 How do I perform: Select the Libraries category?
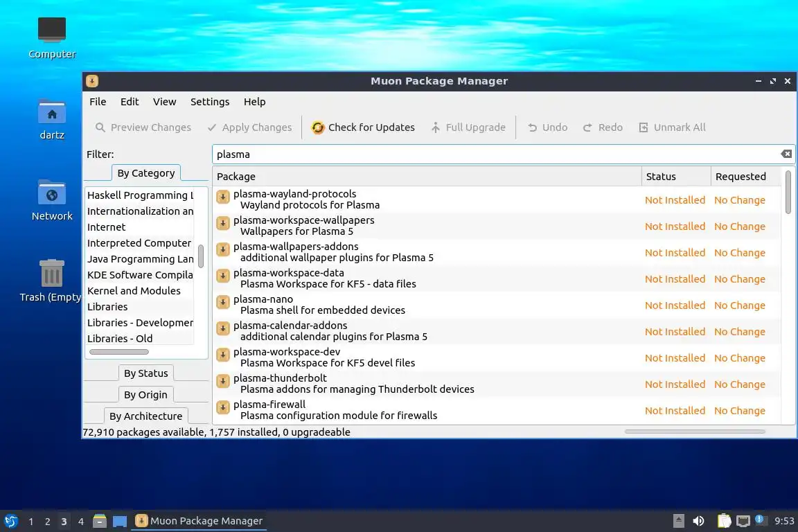tap(140, 306)
